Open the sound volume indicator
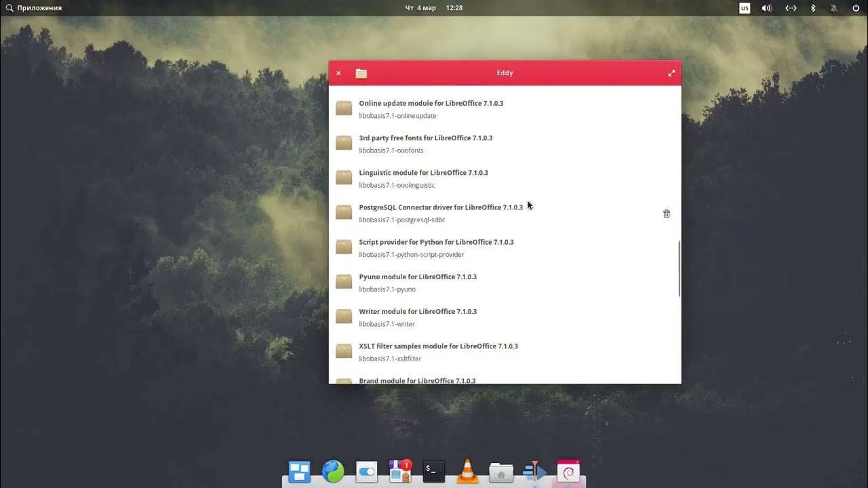This screenshot has width=868, height=488. coord(767,8)
